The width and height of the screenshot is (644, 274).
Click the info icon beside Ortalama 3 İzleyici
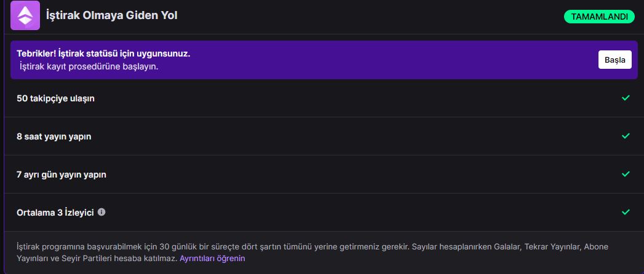tap(101, 212)
